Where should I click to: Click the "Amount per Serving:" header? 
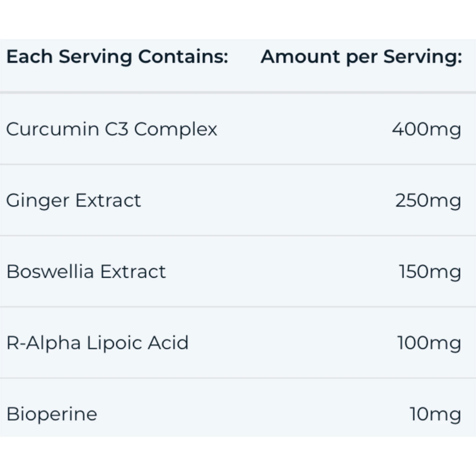pos(361,57)
